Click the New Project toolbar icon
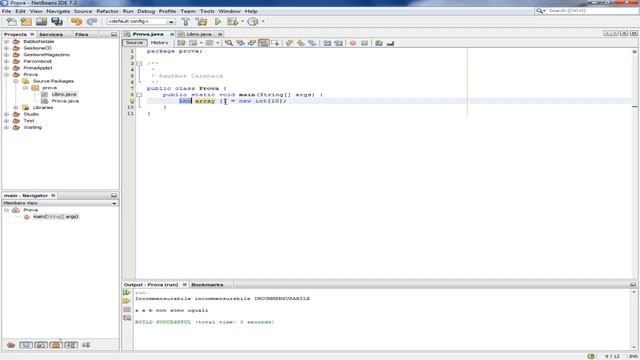This screenshot has width=640, height=360. pos(26,22)
